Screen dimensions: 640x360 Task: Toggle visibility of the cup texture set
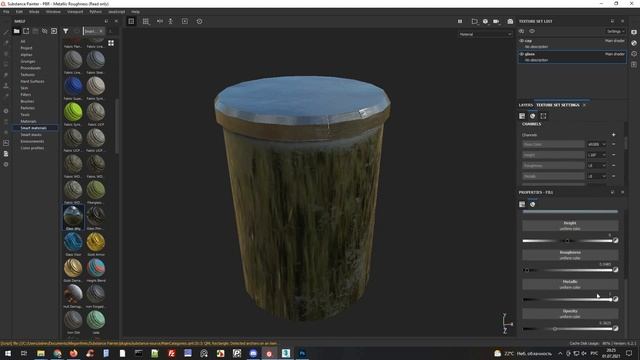[x=521, y=41]
